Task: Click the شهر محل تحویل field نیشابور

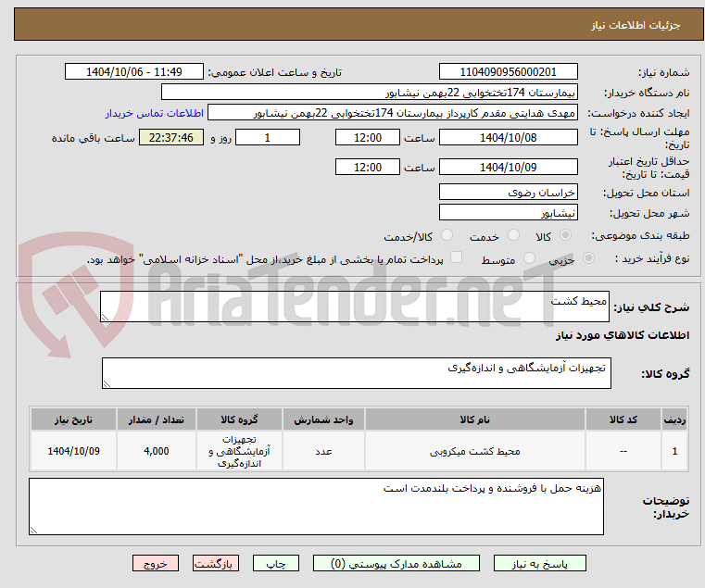Action: pos(508,212)
